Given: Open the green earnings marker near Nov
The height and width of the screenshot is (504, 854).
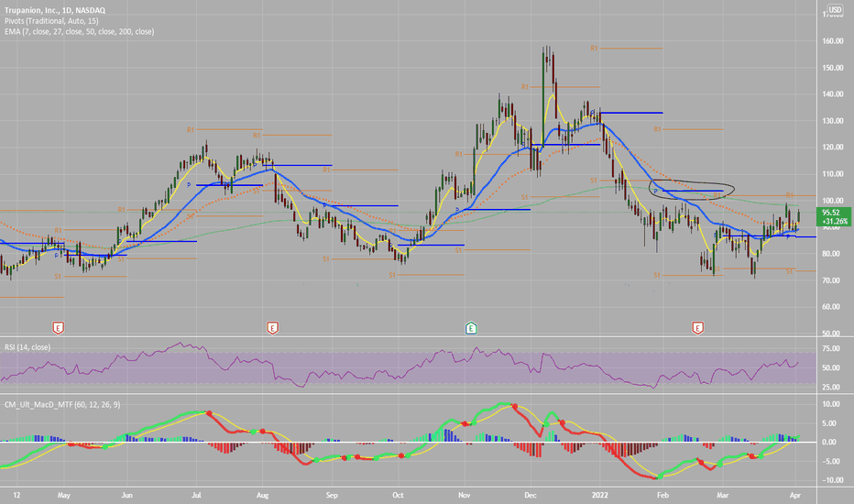Looking at the screenshot, I should (471, 328).
